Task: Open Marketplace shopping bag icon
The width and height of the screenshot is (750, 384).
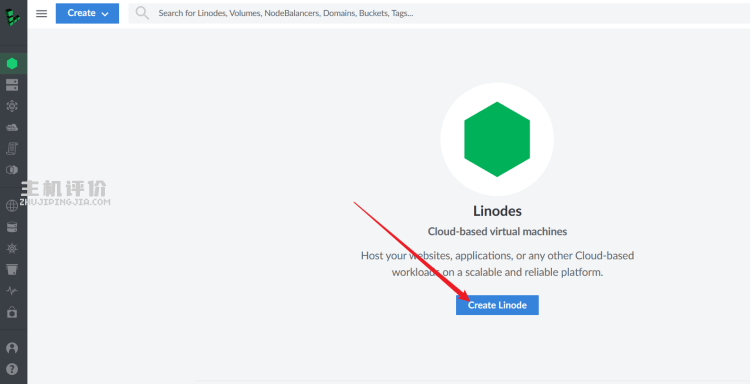Action: click(12, 312)
